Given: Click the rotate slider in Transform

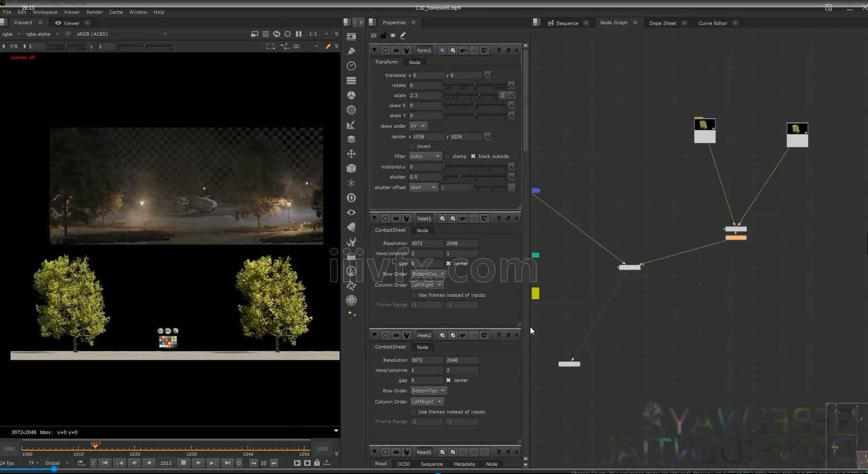Looking at the screenshot, I should pos(475,85).
